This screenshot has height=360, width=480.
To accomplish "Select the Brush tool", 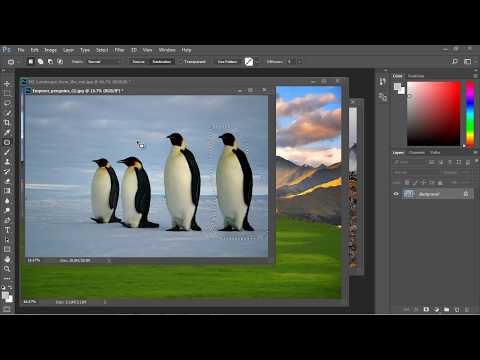I will (x=7, y=152).
